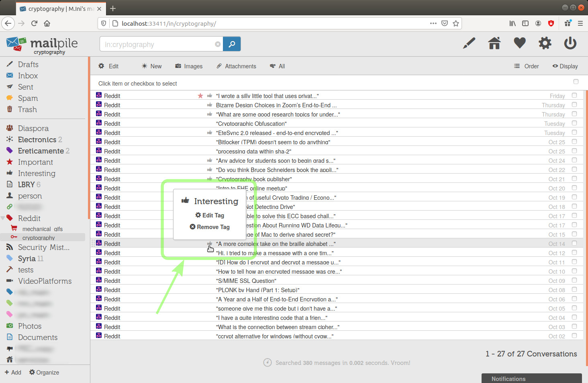
Task: Show All messages filter
Action: tap(278, 66)
